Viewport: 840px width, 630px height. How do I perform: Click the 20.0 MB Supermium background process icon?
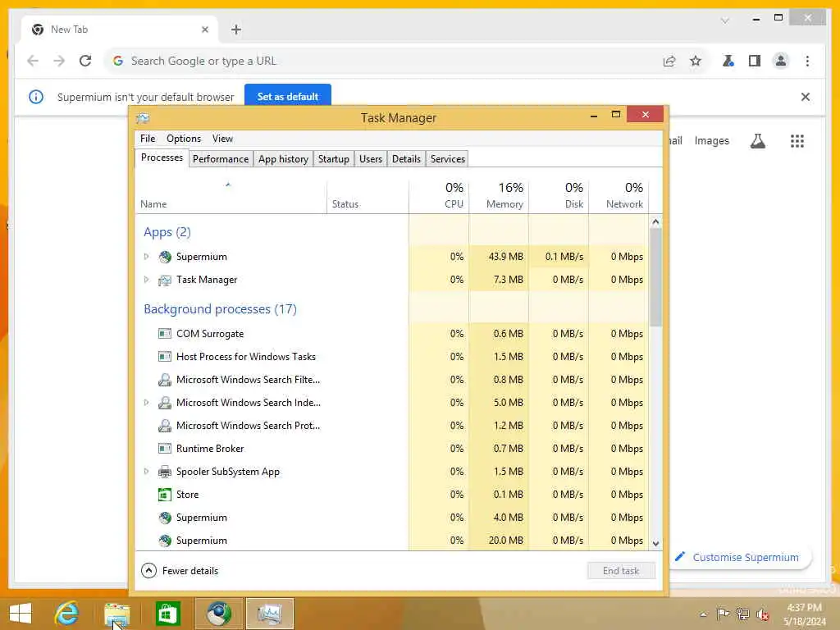coord(165,541)
